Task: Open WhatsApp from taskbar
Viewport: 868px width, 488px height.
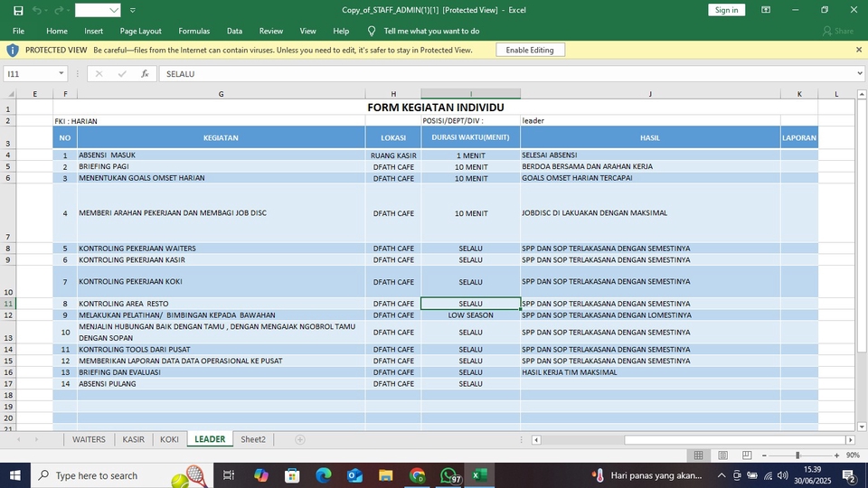Action: (449, 475)
